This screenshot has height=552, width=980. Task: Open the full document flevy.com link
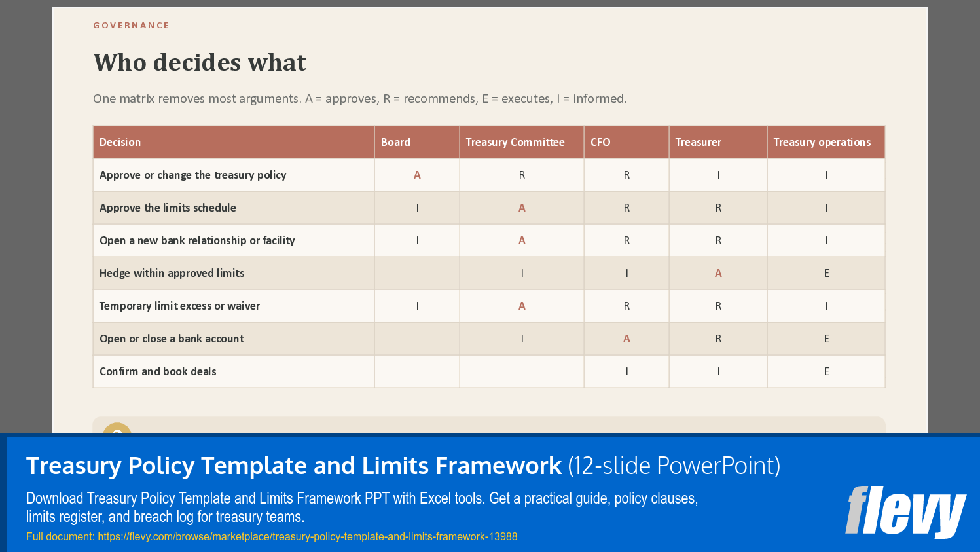(308, 537)
